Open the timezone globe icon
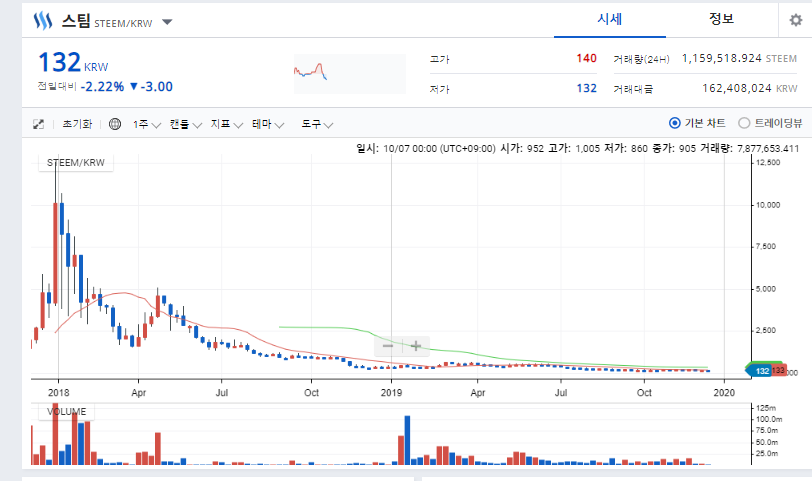 [x=115, y=124]
